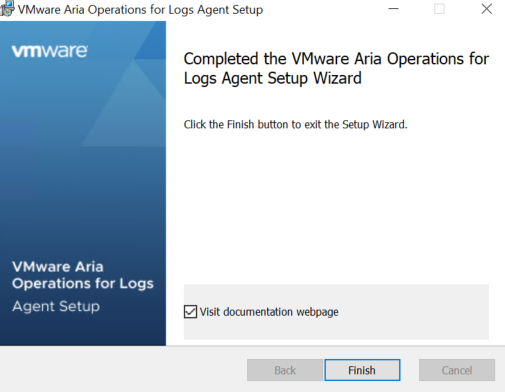This screenshot has width=505, height=392.
Task: Click the disabled maximize button
Action: pos(439,9)
